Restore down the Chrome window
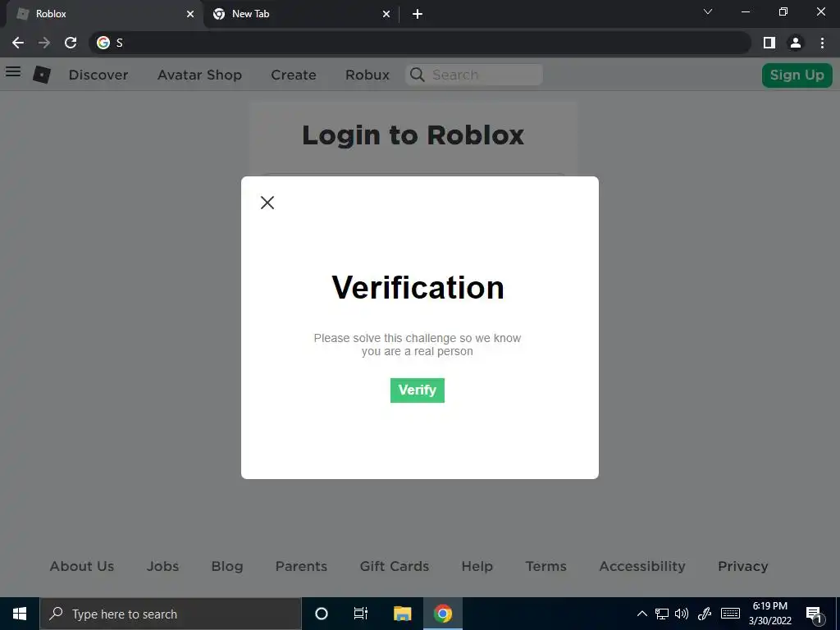Image resolution: width=840 pixels, height=630 pixels. coord(783,11)
